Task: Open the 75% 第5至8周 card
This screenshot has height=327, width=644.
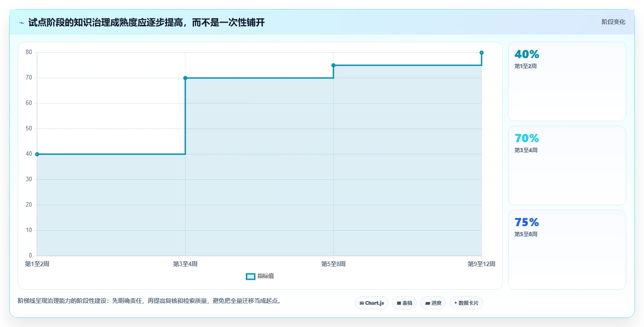Action: click(x=567, y=250)
